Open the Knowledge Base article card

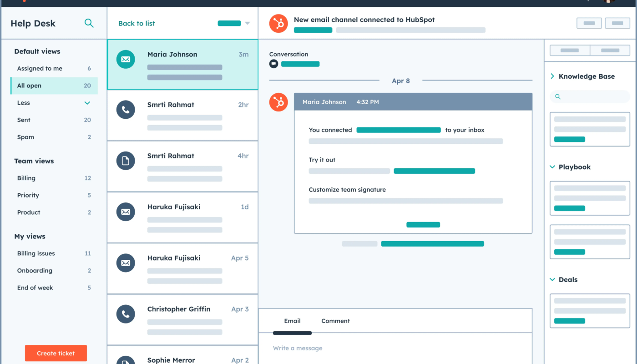point(590,129)
